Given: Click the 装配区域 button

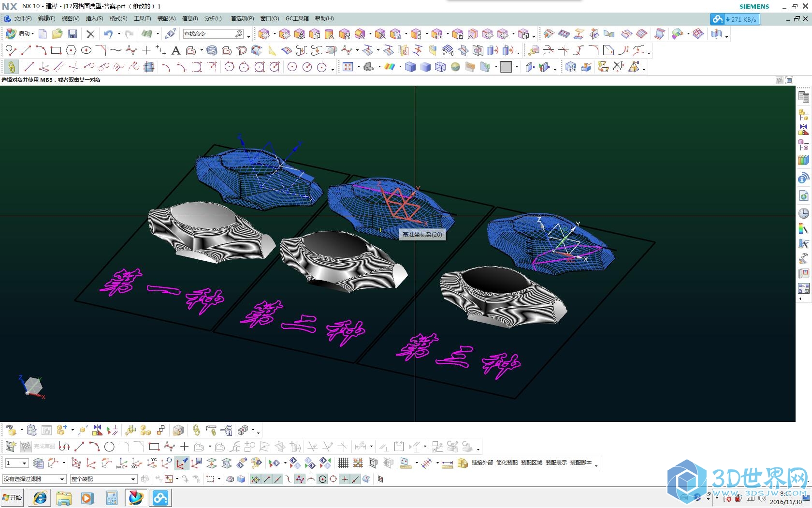Looking at the screenshot, I should (x=531, y=463).
